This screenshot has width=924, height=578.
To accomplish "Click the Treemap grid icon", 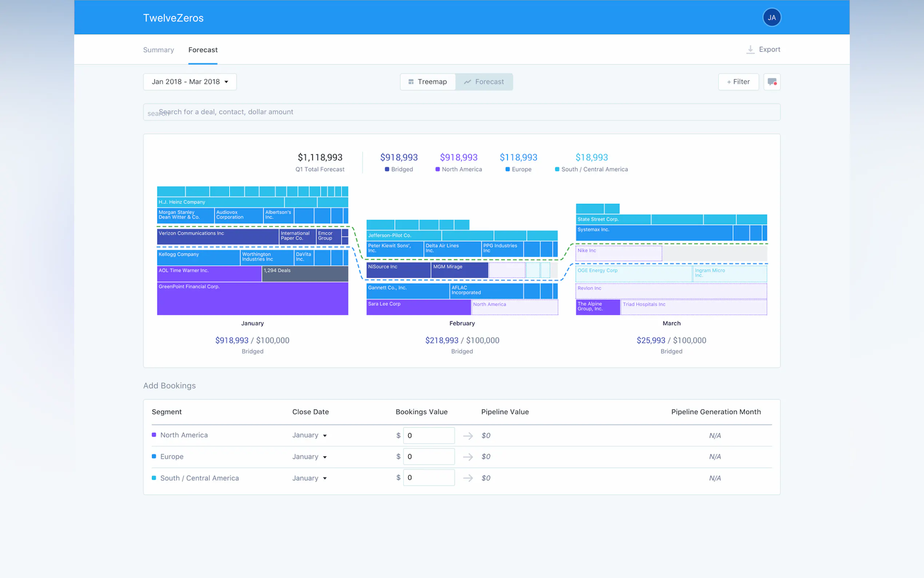I will 411,82.
